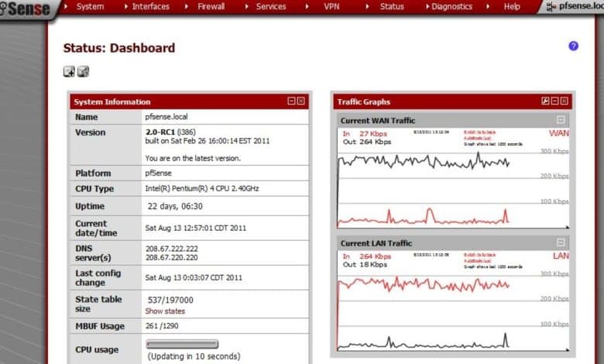Click the state table '537/197000' value
This screenshot has height=364, width=604.
[170, 300]
